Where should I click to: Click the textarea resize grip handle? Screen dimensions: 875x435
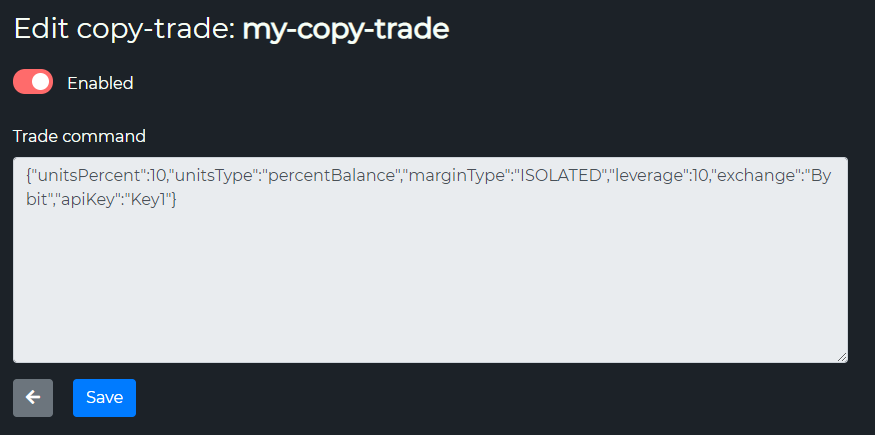click(x=842, y=357)
